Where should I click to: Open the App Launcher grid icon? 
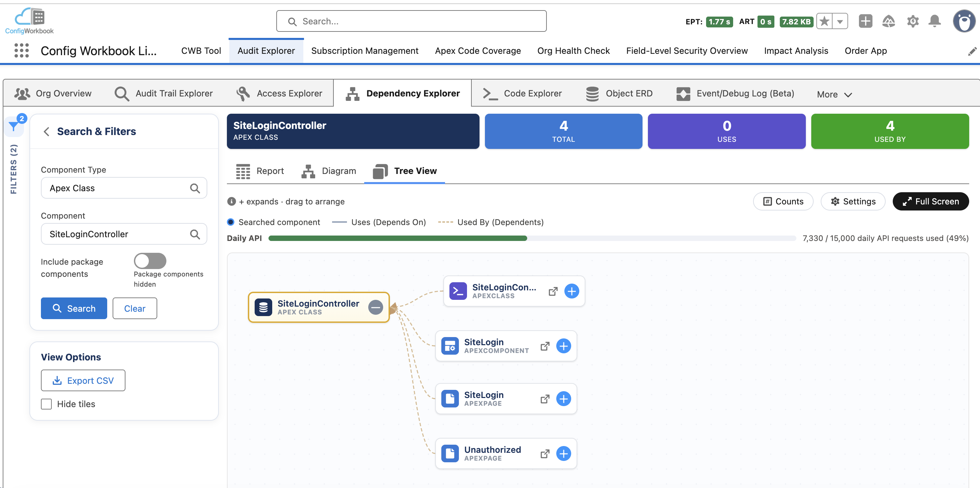click(x=21, y=51)
